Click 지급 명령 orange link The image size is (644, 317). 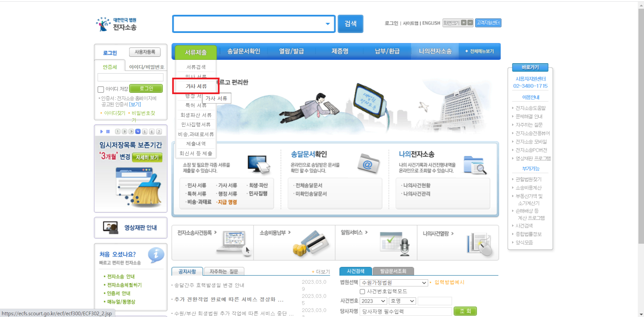click(227, 202)
